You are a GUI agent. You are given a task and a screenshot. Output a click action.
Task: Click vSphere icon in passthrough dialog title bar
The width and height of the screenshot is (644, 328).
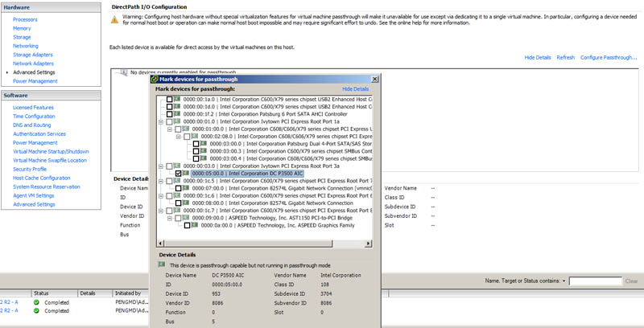click(155, 79)
